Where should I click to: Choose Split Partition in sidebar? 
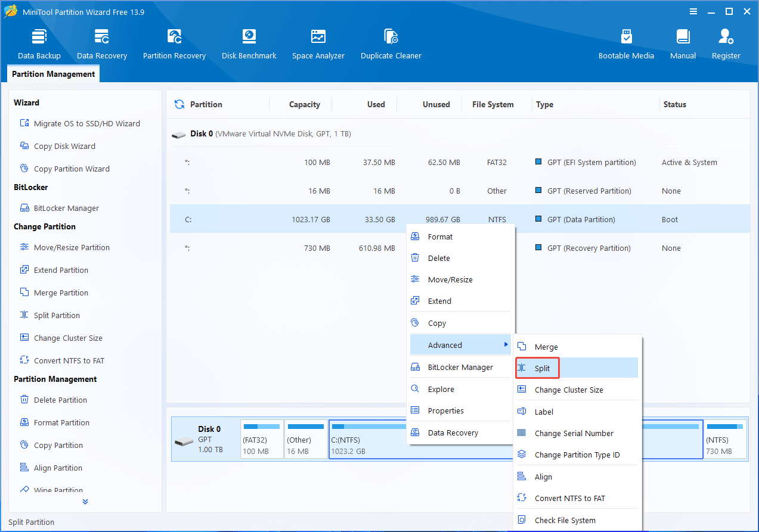(x=49, y=315)
